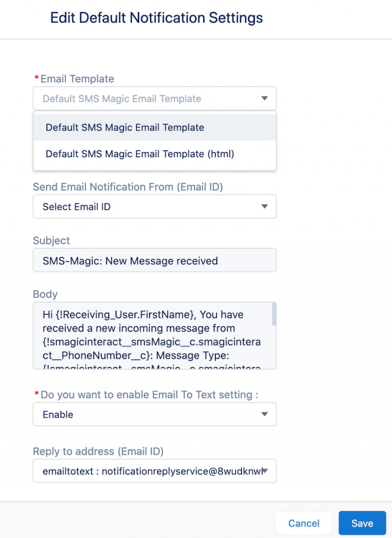Screen dimensions: 392x538
Task: Open the Email Template dropdown
Action: pyautogui.click(x=155, y=98)
